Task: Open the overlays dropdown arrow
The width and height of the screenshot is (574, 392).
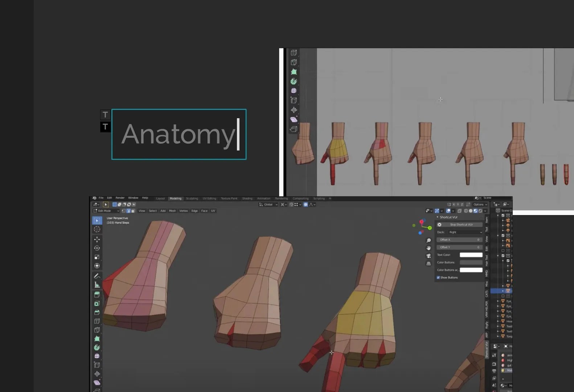Action: [453, 211]
